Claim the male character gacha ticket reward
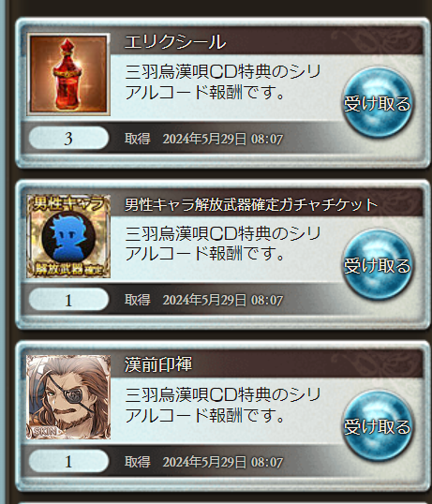432x504 pixels. (x=378, y=264)
